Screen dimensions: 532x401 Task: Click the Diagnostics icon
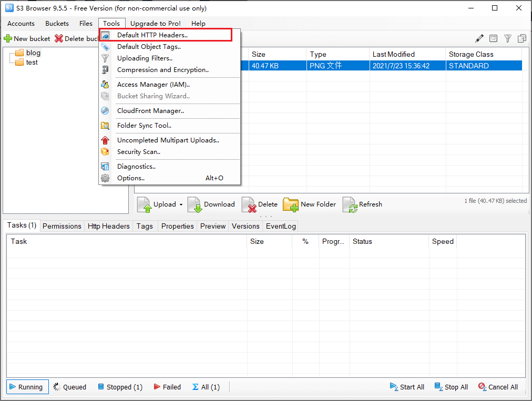105,167
